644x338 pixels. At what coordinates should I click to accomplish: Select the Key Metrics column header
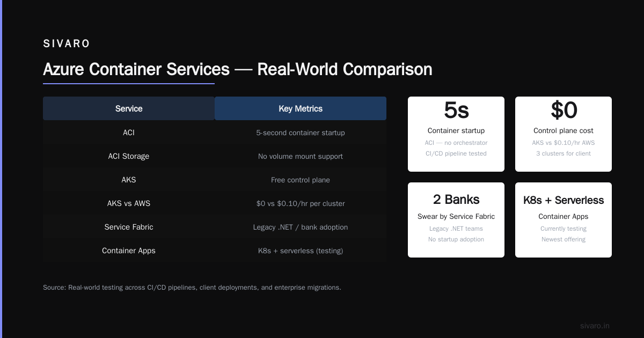301,108
